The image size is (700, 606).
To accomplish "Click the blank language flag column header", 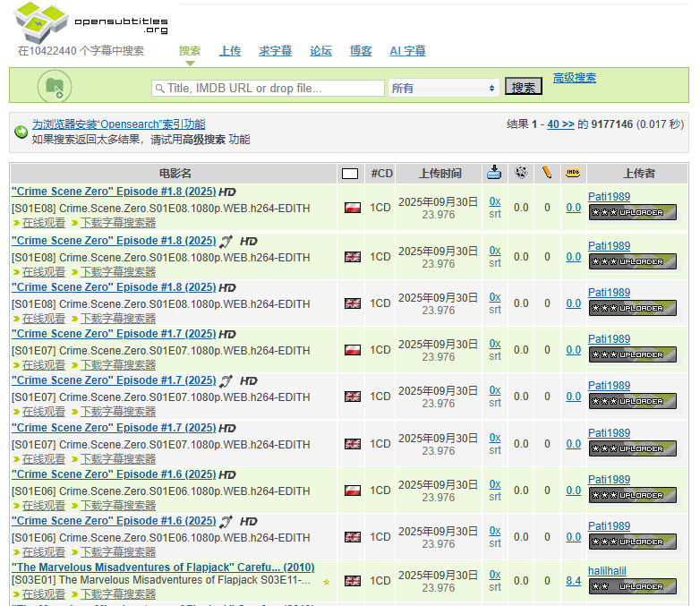I will tap(350, 174).
